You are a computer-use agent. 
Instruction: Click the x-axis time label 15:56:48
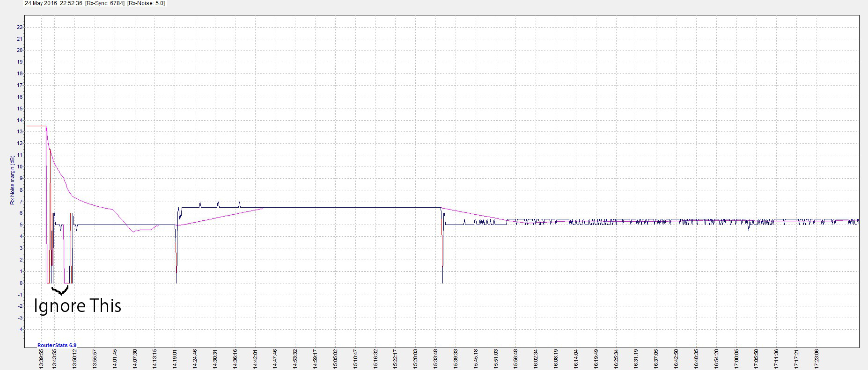[x=516, y=359]
